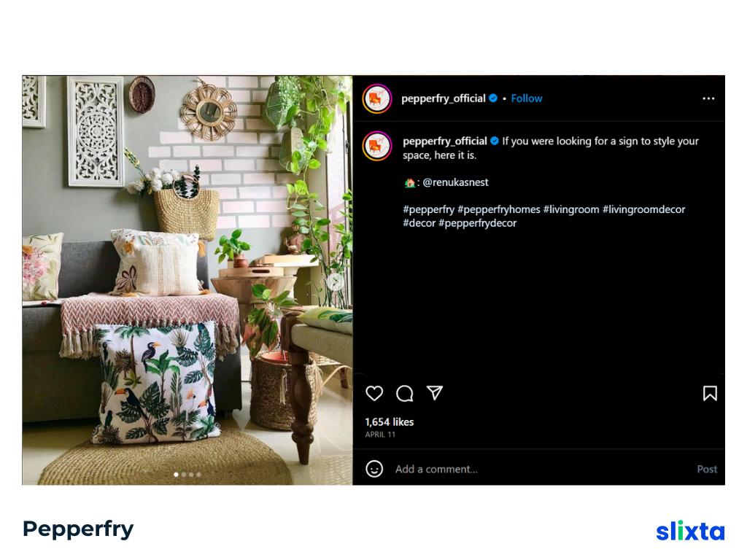Select the second carousel dot indicator

pos(184,474)
